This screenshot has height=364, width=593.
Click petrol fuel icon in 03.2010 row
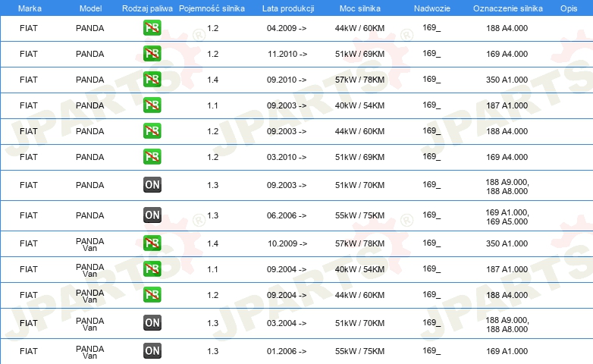point(152,156)
